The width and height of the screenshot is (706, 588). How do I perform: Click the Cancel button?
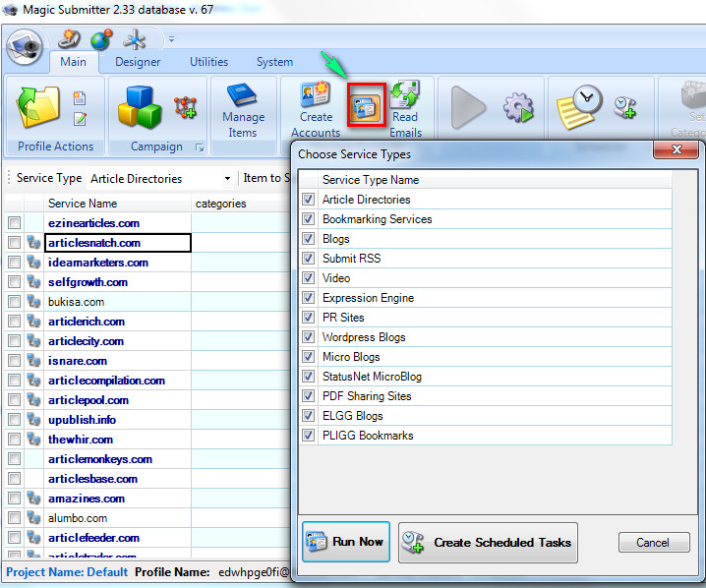tap(654, 543)
